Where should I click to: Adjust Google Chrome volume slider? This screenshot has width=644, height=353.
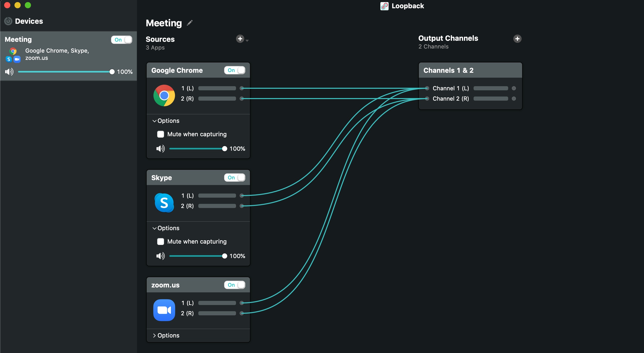198,149
